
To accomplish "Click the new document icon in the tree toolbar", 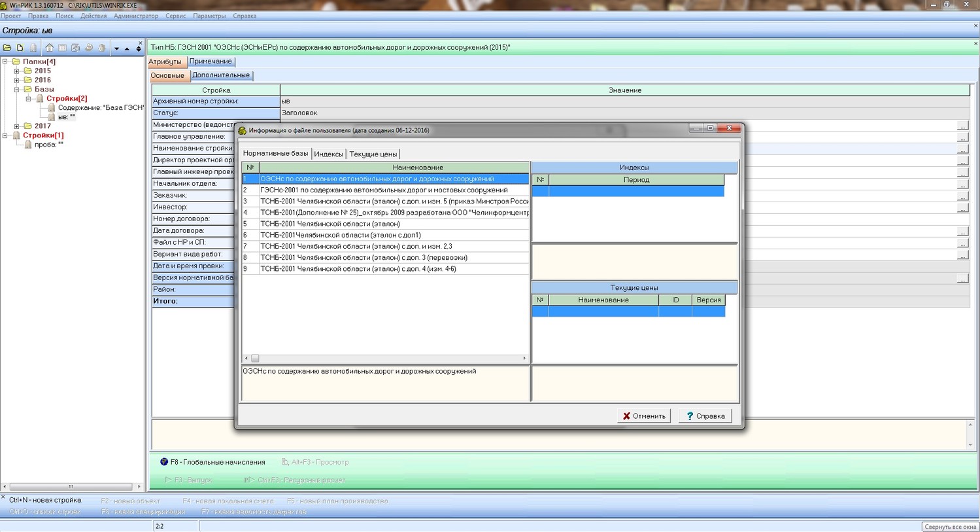I will click(x=20, y=48).
